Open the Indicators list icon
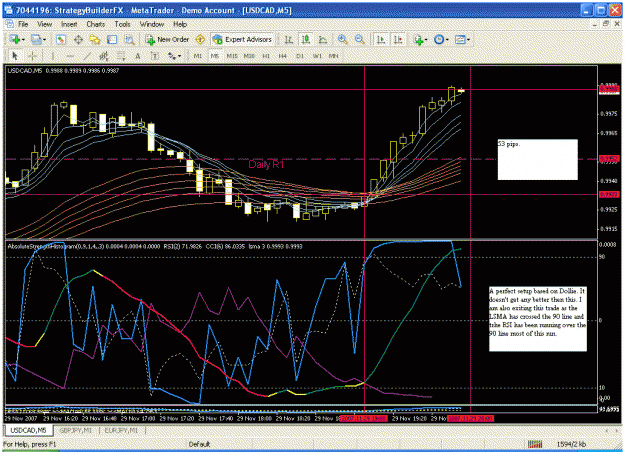 click(x=418, y=39)
